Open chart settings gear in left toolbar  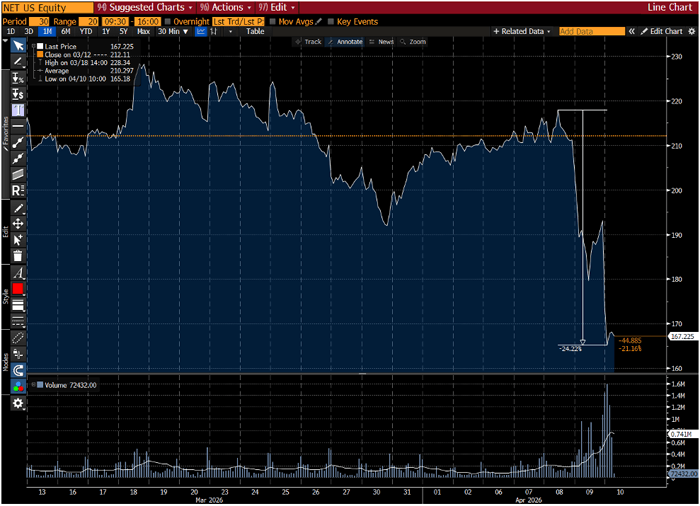click(18, 402)
